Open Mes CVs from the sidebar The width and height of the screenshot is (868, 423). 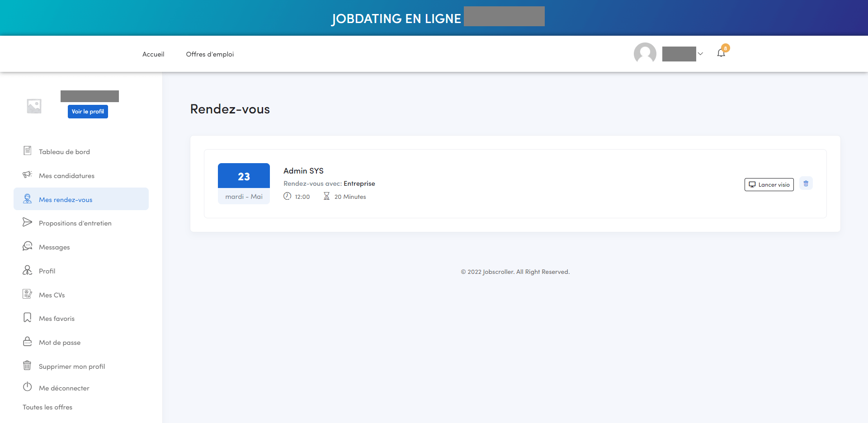(52, 295)
